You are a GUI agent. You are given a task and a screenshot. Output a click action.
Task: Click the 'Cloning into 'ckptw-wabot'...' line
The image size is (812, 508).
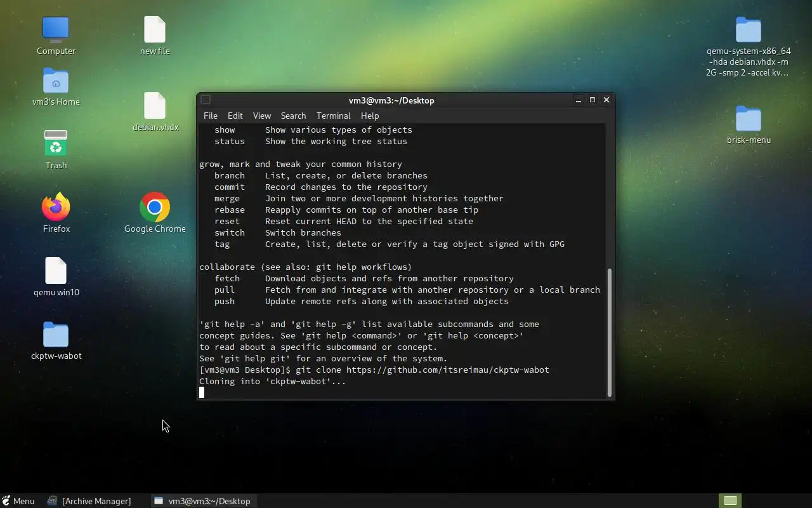click(x=273, y=381)
